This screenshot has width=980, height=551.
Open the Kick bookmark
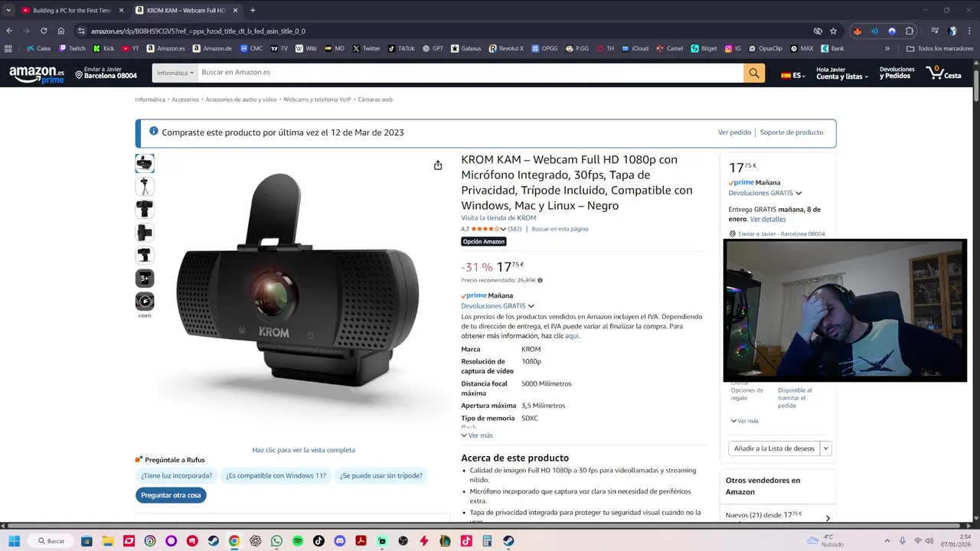click(103, 48)
